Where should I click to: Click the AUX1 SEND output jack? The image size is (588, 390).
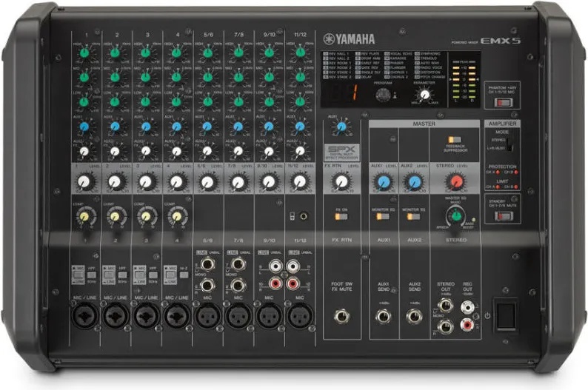[x=384, y=317]
